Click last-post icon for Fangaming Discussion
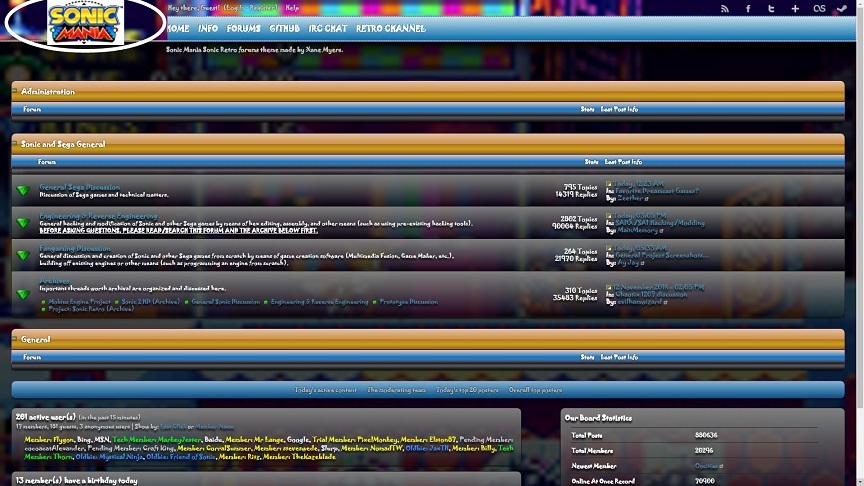Image resolution: width=864 pixels, height=486 pixels. coord(609,249)
